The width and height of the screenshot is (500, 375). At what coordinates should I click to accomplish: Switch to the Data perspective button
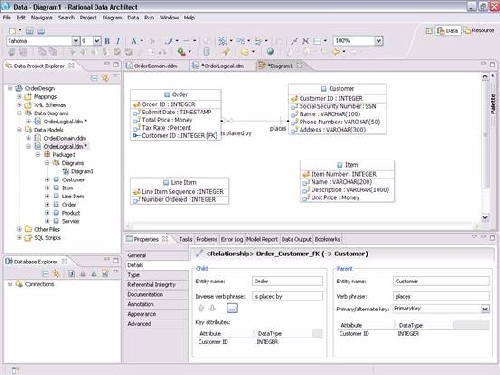coord(448,31)
